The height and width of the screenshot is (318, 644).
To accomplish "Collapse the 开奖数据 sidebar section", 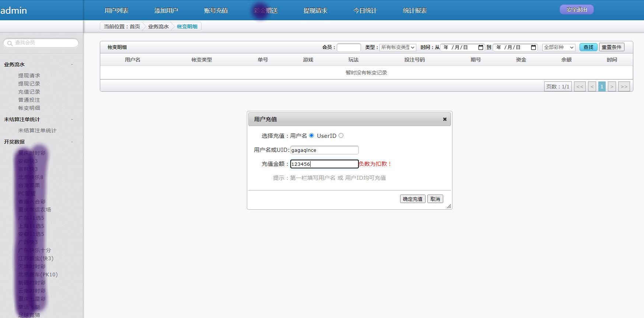I will [x=72, y=142].
